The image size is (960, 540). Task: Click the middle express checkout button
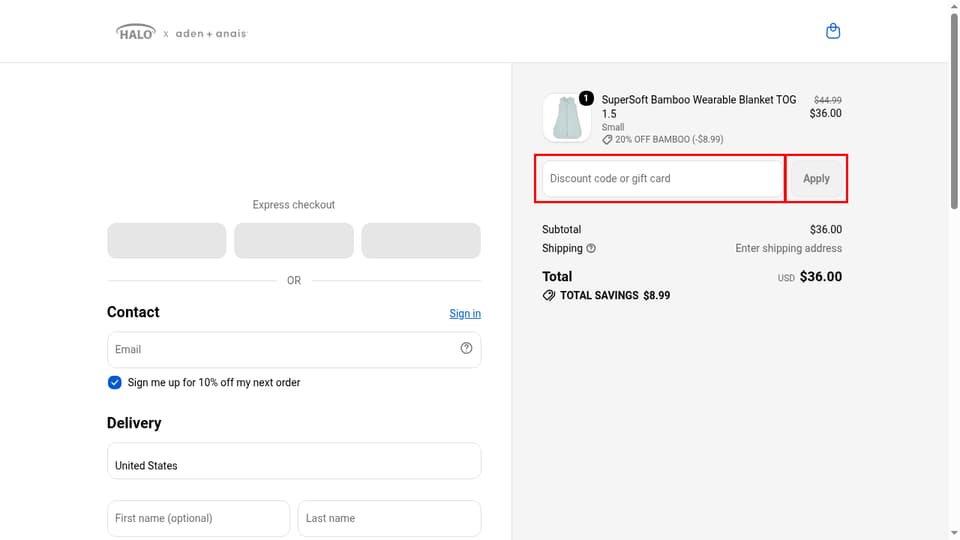(294, 241)
